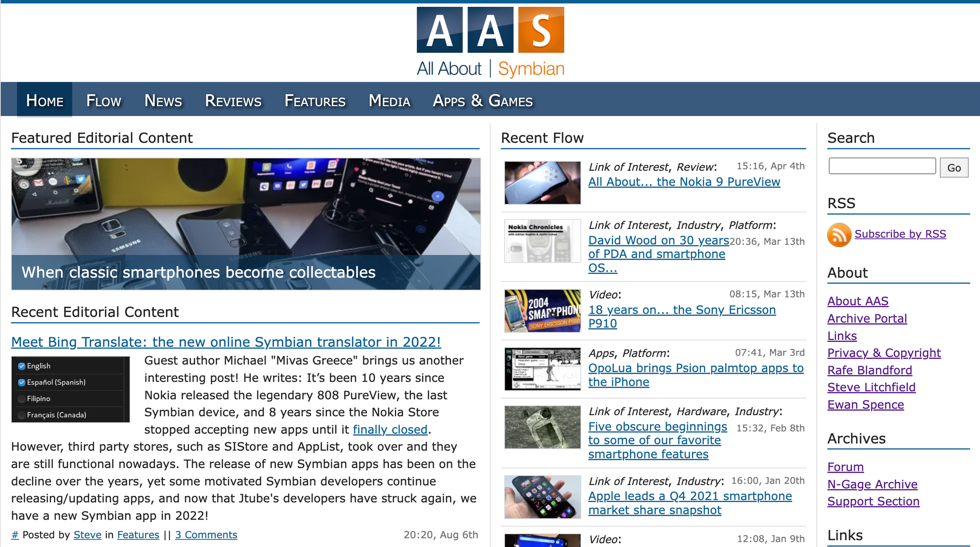Click the 2004 Smartphone P910 thumbnail

[542, 311]
